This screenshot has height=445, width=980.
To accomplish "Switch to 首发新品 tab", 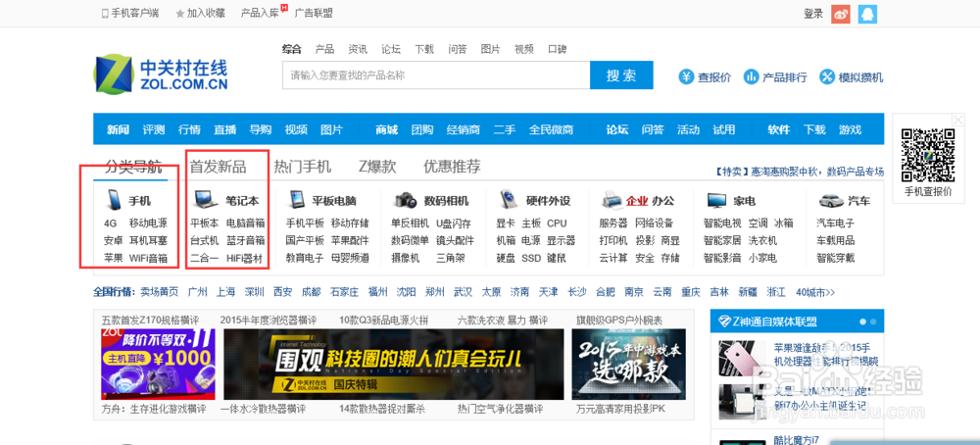I will (219, 167).
